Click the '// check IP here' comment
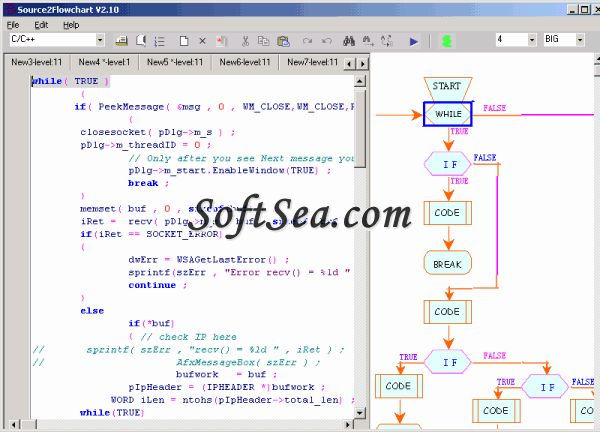This screenshot has width=600, height=432. tap(189, 337)
